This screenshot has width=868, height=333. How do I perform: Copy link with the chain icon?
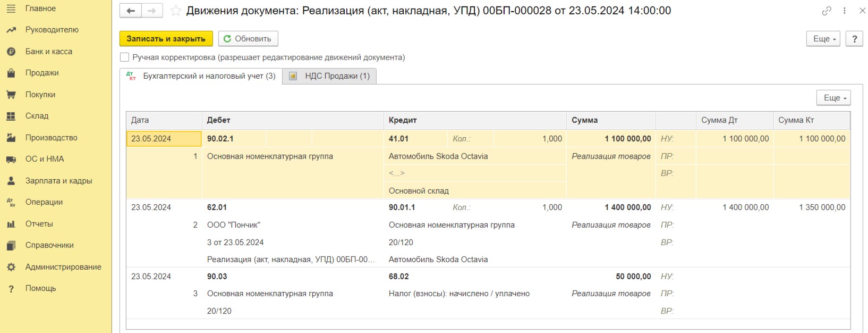827,11
